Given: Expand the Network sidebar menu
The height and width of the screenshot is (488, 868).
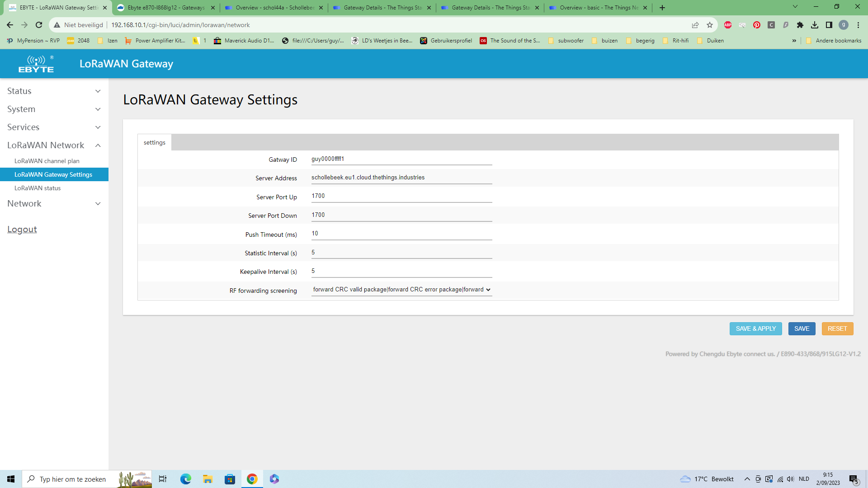Looking at the screenshot, I should [x=54, y=203].
